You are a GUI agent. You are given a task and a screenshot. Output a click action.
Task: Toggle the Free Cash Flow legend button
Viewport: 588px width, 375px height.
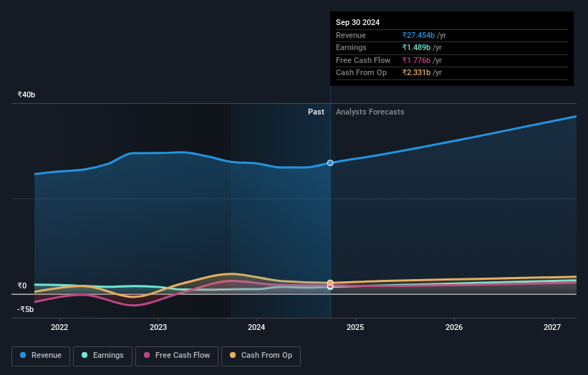[177, 356]
